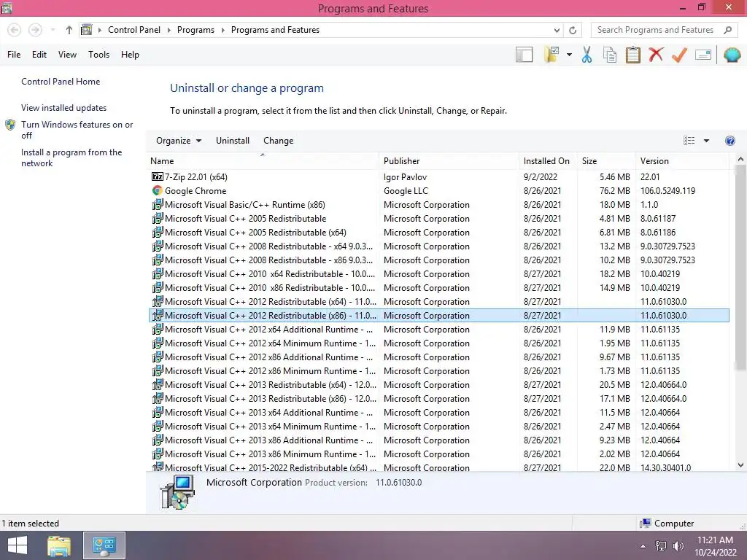Click the rename field toolbar icon
Screen dimensions: 747x560
(x=703, y=55)
